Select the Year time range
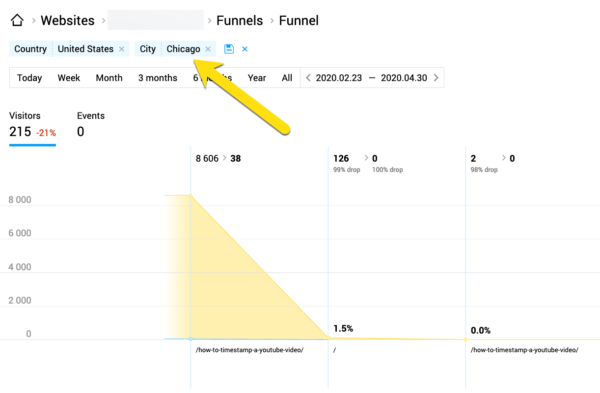Image resolution: width=600 pixels, height=393 pixels. [x=257, y=78]
